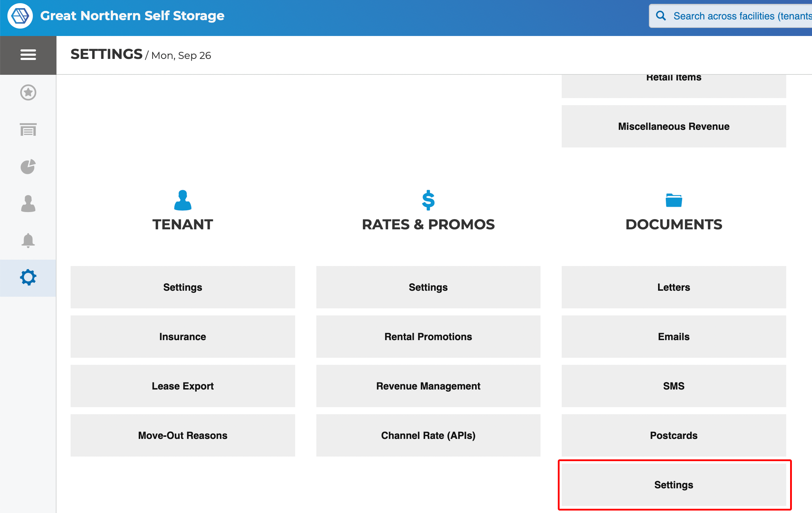Image resolution: width=812 pixels, height=513 pixels.
Task: Click the folder icon above Documents
Action: [673, 200]
